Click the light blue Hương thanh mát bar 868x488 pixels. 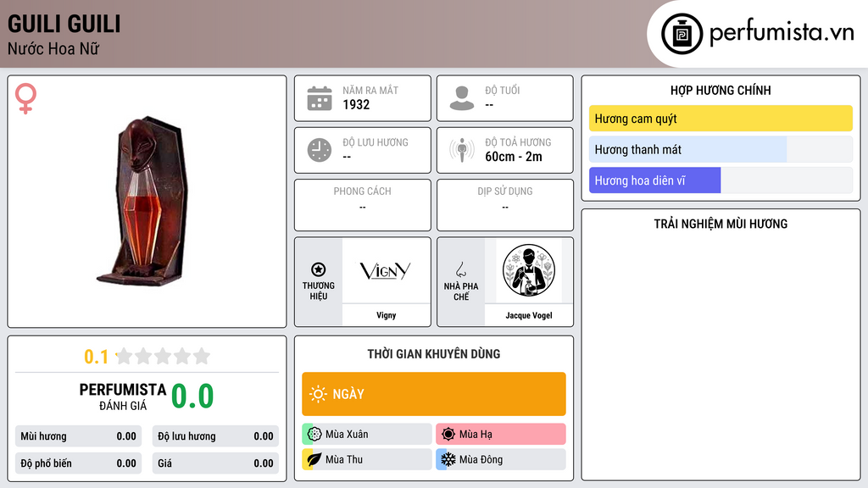point(687,149)
